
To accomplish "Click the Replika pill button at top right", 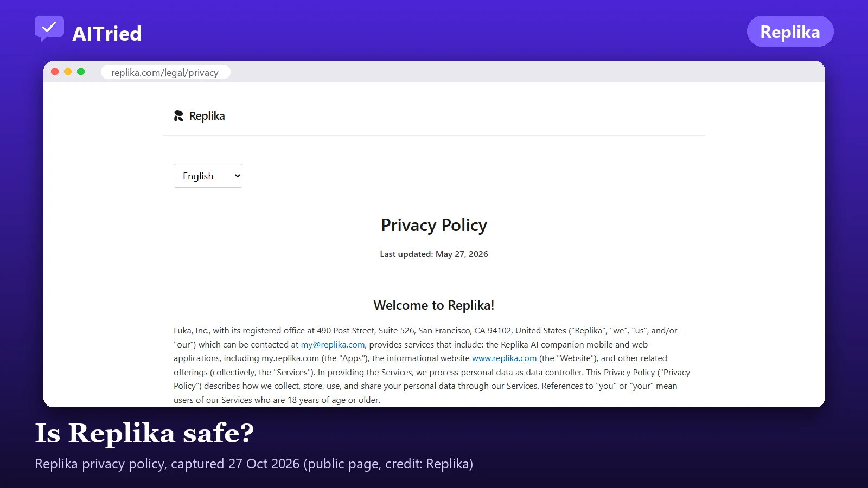I will 790,31.
